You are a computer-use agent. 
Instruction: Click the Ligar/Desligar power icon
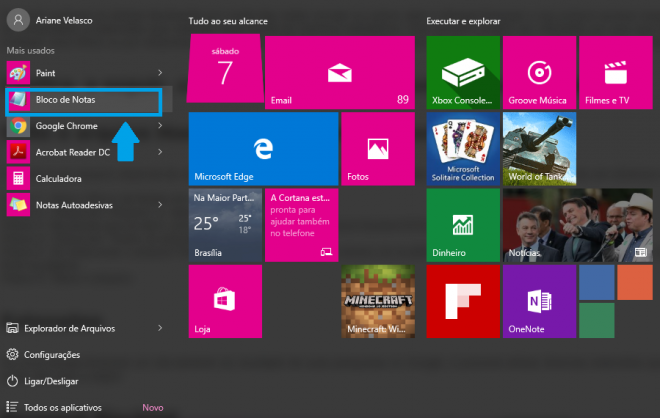pos(12,381)
